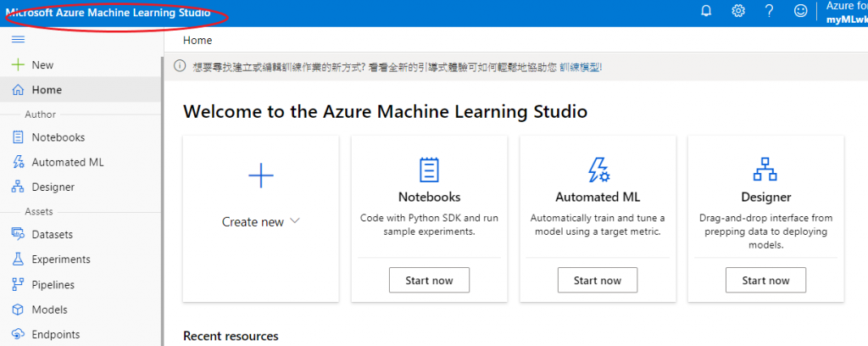Go to Experiments in the sidebar
The image size is (868, 346).
[60, 259]
